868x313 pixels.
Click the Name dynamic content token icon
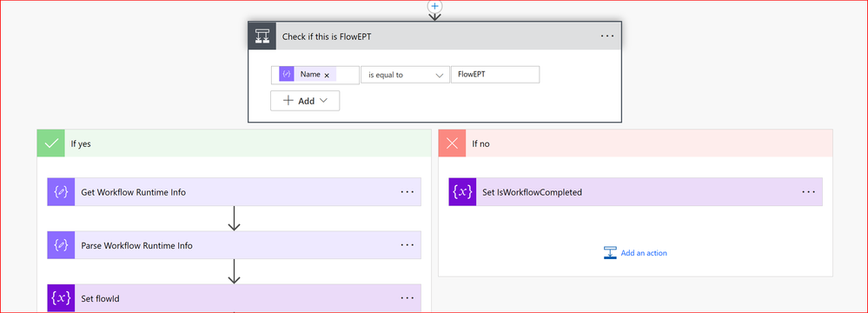(x=286, y=74)
